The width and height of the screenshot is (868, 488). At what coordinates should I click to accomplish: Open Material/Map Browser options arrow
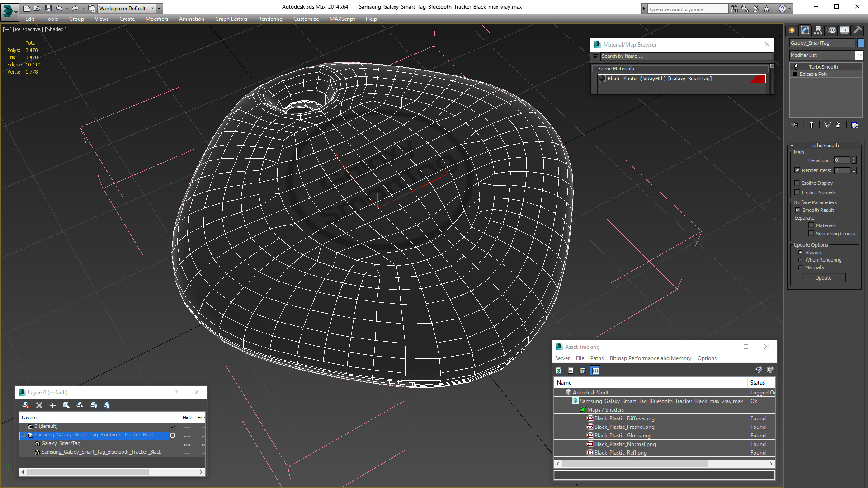pyautogui.click(x=595, y=56)
